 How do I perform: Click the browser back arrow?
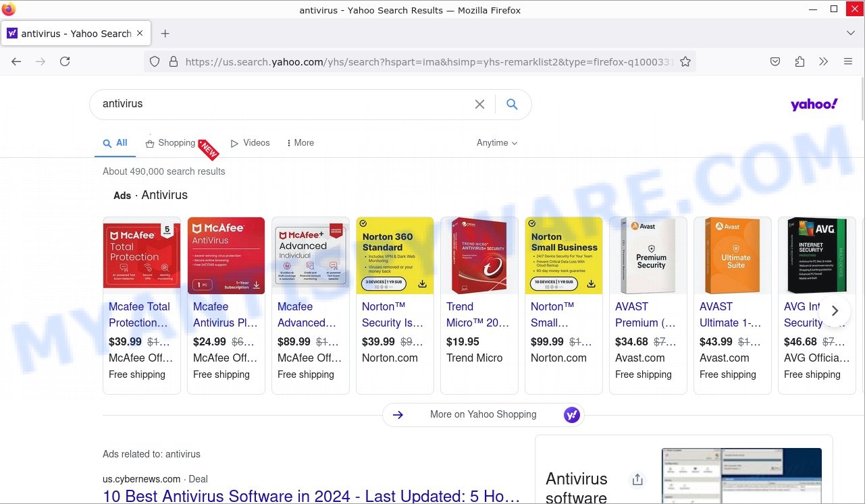click(x=16, y=61)
